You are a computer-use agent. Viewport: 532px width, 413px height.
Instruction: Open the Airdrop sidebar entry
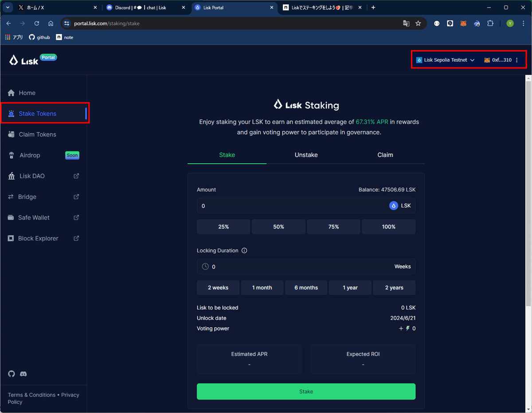[43, 155]
